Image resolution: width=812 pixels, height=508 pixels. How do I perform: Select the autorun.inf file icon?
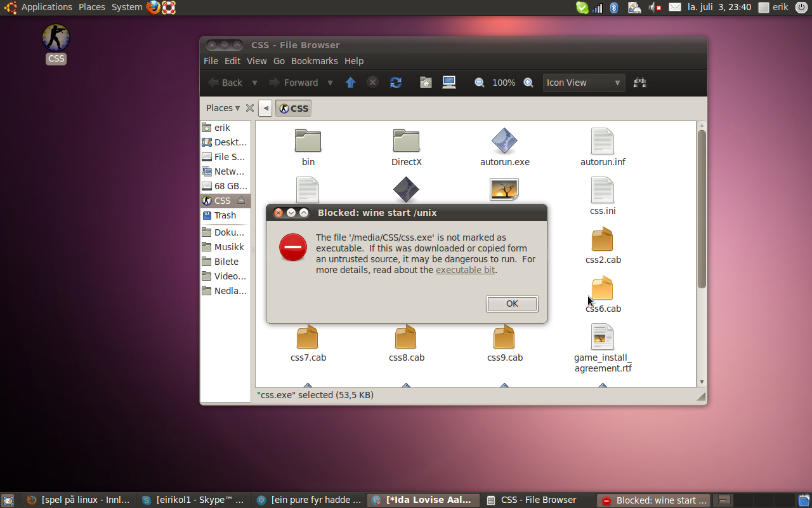tap(603, 141)
